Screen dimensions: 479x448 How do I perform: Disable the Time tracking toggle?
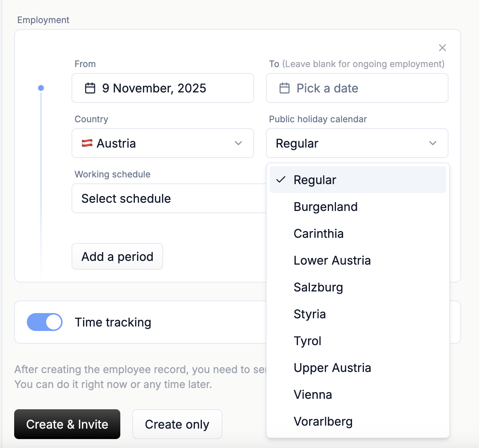tap(45, 322)
